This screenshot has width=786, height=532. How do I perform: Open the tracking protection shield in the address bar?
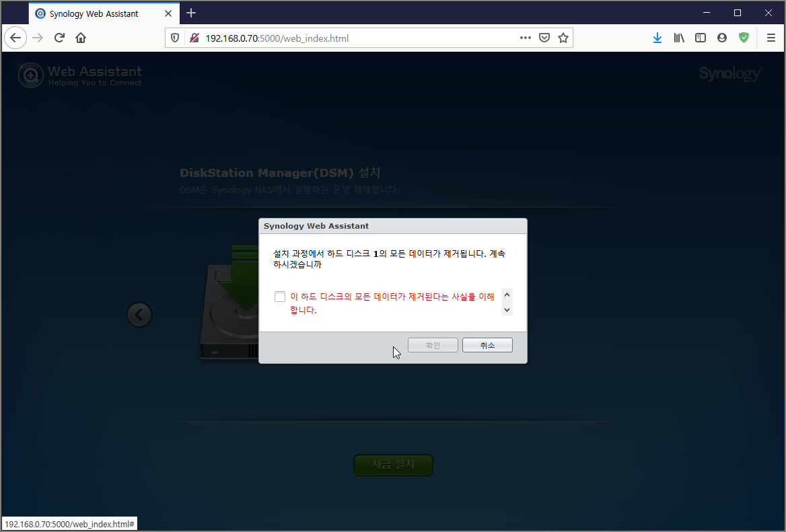175,38
